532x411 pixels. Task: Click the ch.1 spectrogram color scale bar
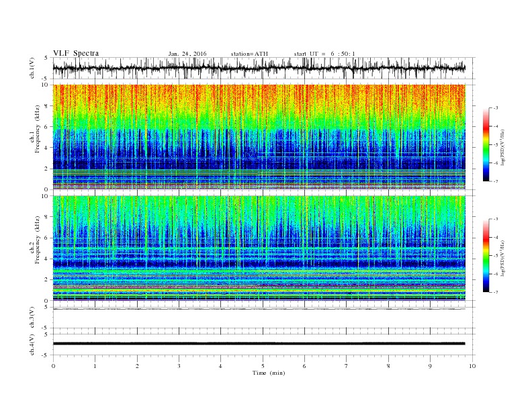point(486,144)
